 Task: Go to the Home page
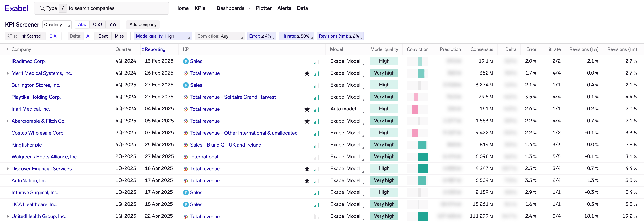coord(182,8)
